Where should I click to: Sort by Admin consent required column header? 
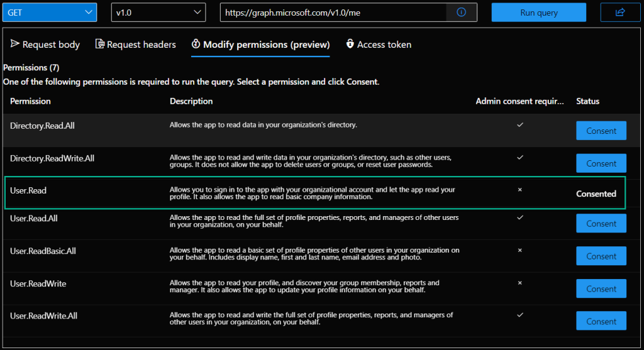[519, 101]
